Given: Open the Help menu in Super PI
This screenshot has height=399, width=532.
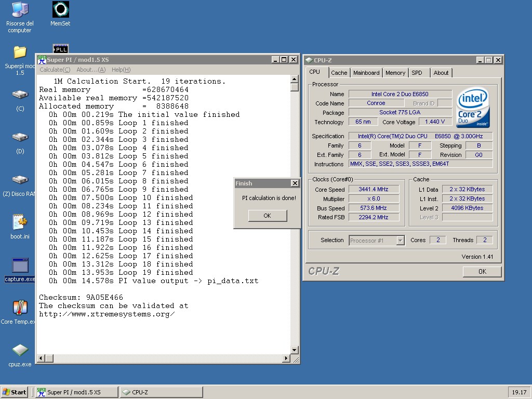Looking at the screenshot, I should click(121, 70).
